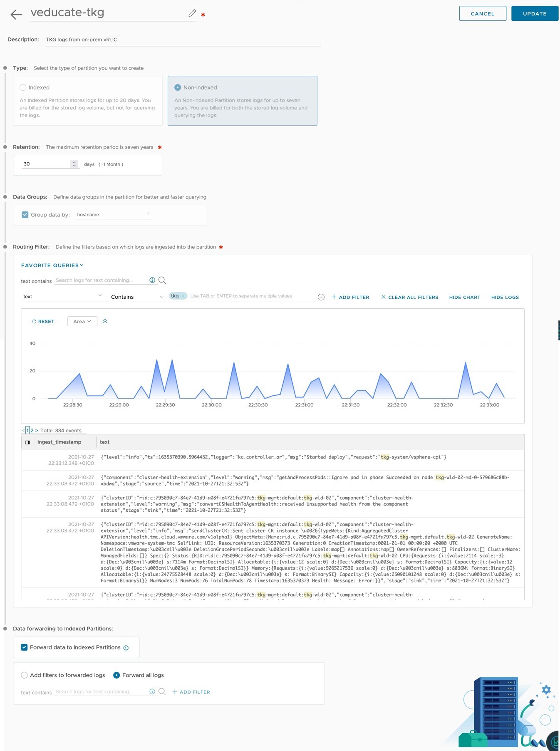The height and width of the screenshot is (751, 560).
Task: Click the CANCEL button
Action: 483,13
